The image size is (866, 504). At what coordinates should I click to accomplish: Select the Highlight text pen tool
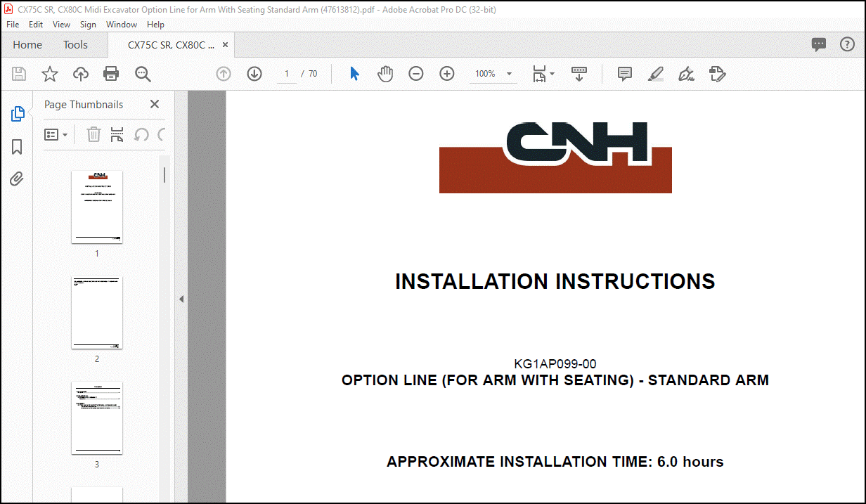click(656, 74)
